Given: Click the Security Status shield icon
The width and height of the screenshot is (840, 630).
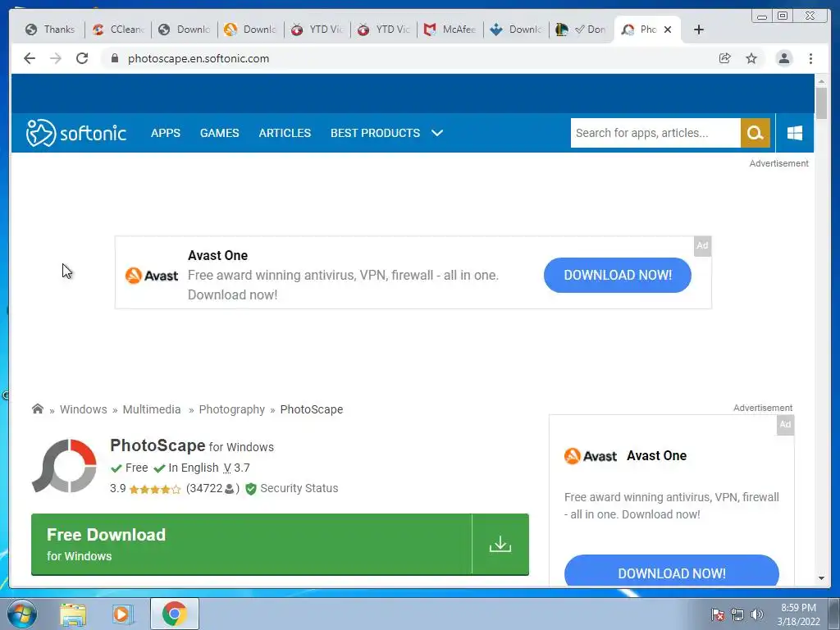Looking at the screenshot, I should [x=251, y=489].
